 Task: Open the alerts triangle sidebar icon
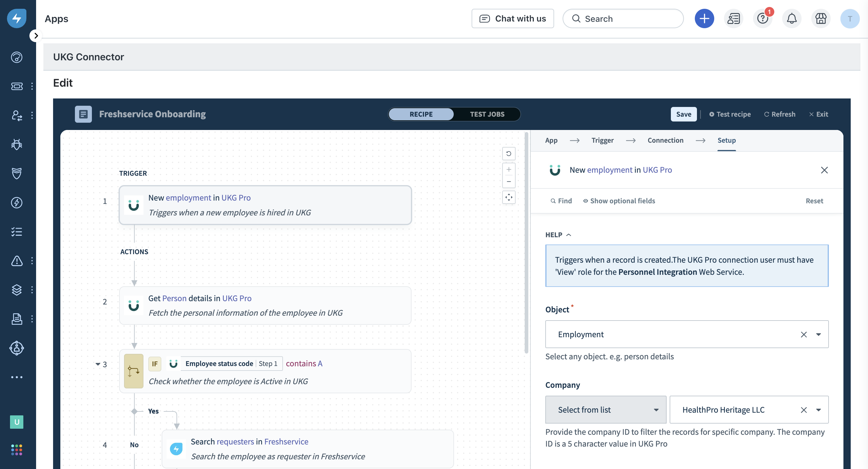pyautogui.click(x=16, y=261)
